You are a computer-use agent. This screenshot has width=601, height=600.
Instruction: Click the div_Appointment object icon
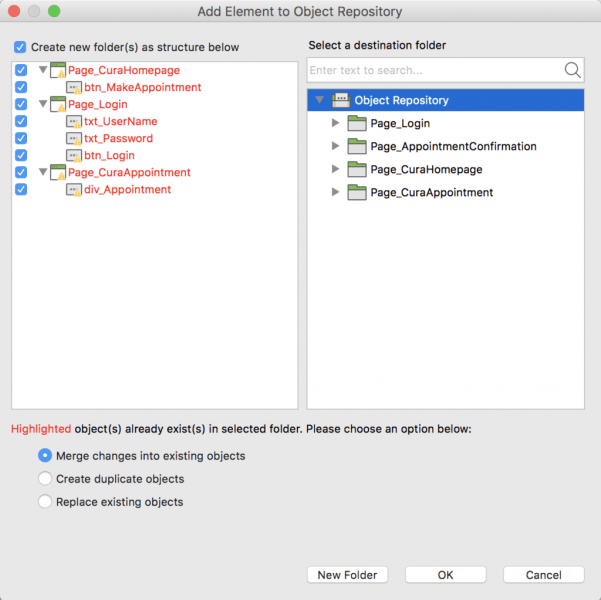click(x=74, y=190)
